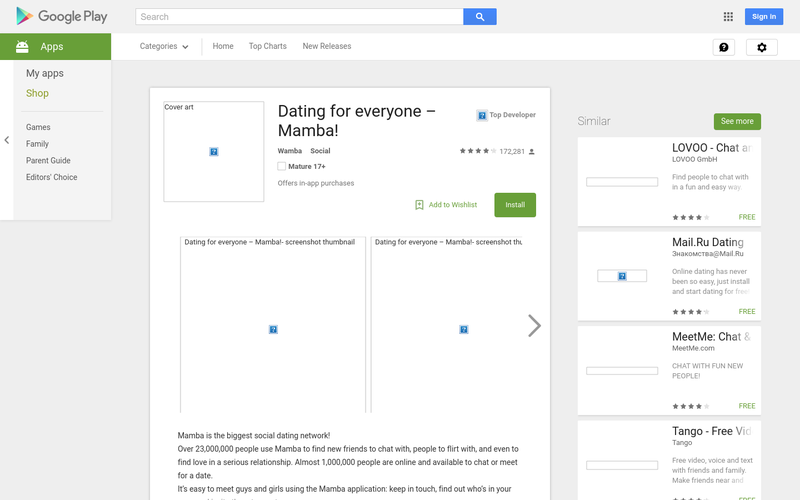The width and height of the screenshot is (800, 500).
Task: Open the Games category
Action: point(38,127)
